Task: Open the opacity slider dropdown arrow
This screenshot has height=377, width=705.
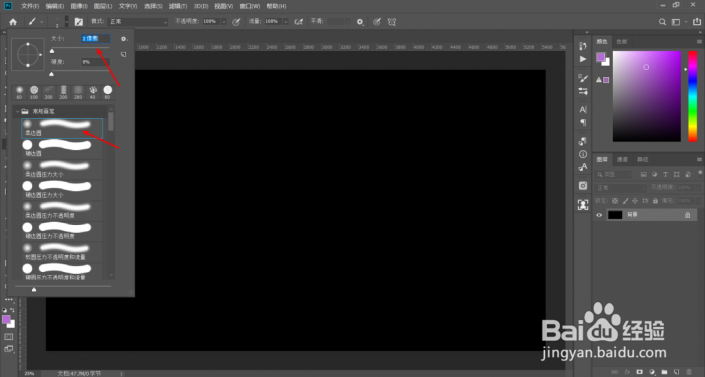Action: [223, 22]
